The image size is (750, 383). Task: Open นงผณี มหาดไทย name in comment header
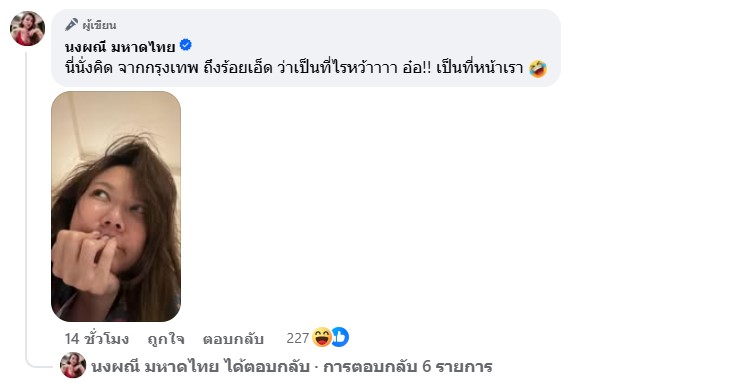[120, 46]
